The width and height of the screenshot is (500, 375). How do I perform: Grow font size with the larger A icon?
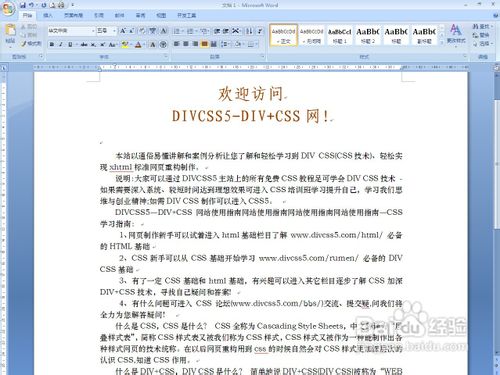pos(123,31)
